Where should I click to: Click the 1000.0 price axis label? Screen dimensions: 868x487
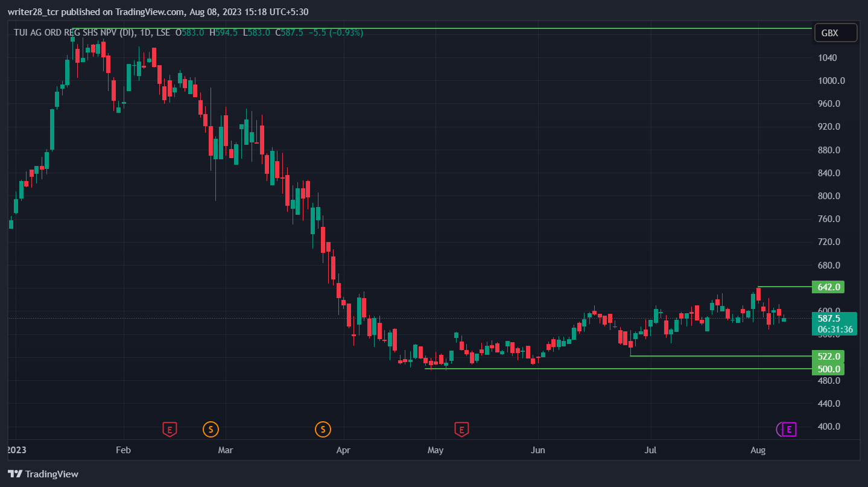coord(832,81)
